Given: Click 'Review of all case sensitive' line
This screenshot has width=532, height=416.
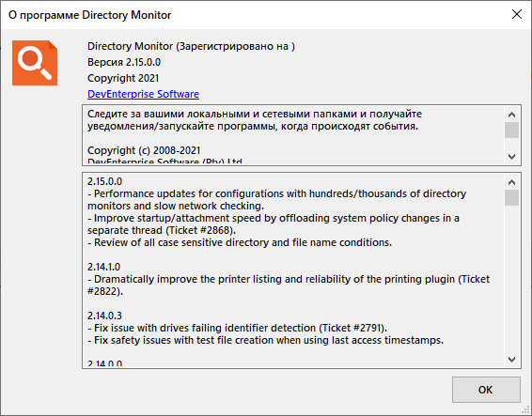Looking at the screenshot, I should [x=240, y=242].
